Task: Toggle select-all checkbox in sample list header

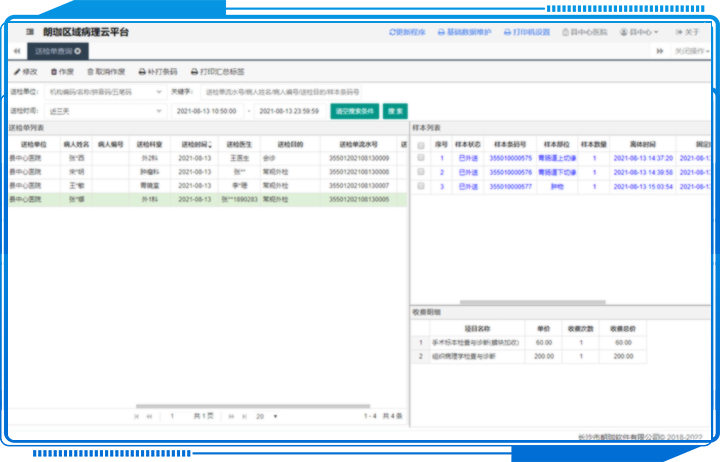Action: click(421, 145)
